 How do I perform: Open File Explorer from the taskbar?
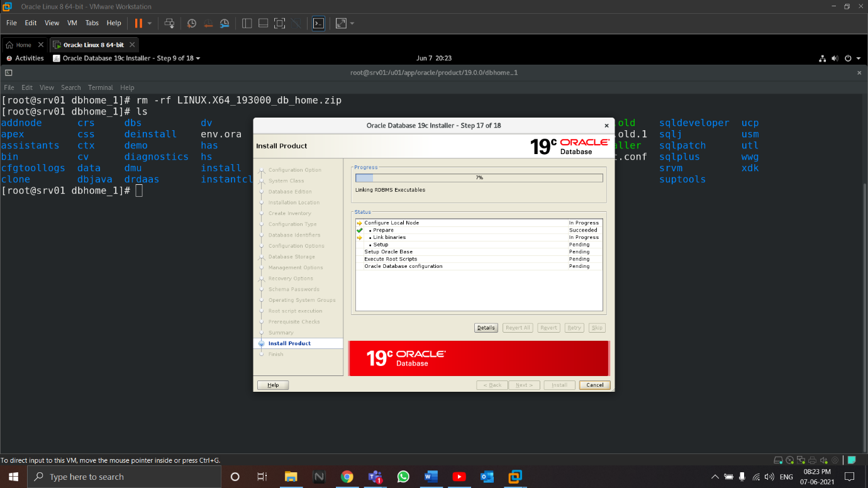tap(291, 477)
